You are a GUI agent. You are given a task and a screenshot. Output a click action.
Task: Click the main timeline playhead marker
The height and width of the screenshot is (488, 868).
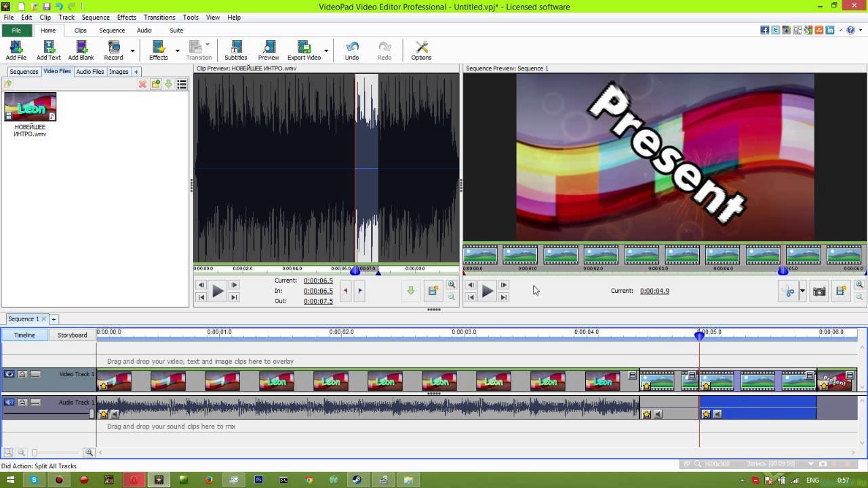699,335
